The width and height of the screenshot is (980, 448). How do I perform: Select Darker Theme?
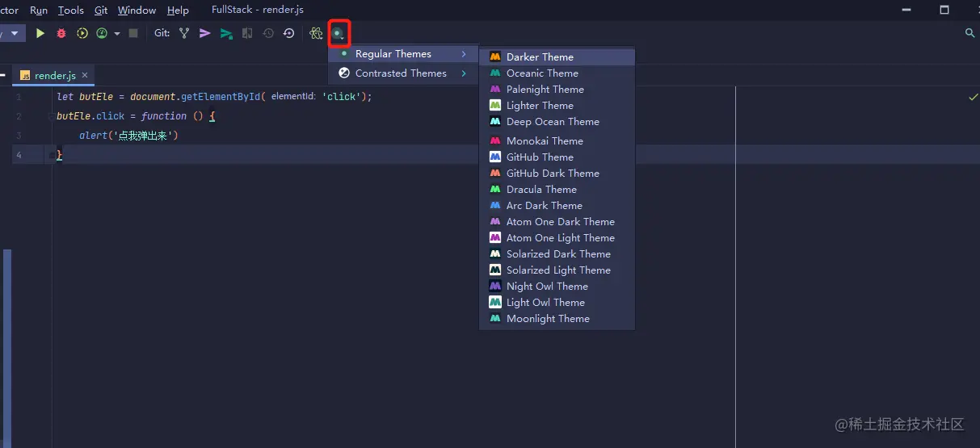click(x=557, y=57)
